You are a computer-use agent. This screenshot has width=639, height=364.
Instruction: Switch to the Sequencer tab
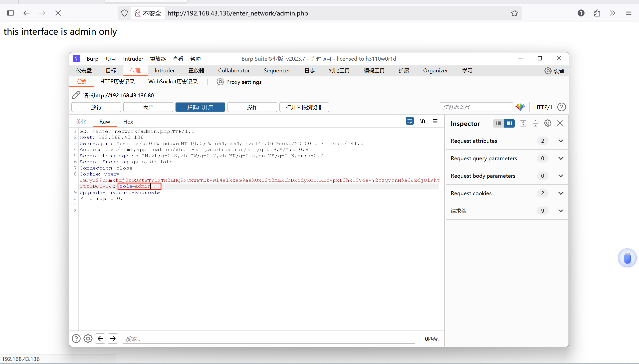coord(277,70)
